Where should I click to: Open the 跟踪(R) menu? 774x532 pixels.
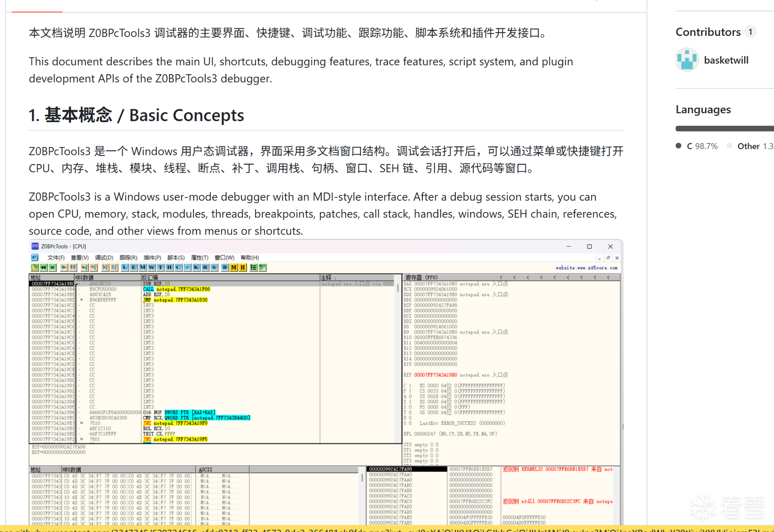[x=129, y=258]
